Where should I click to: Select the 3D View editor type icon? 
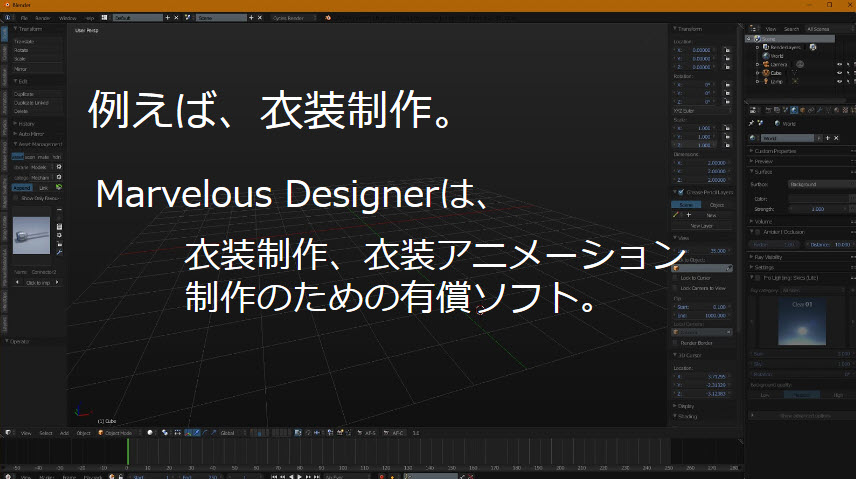8,432
